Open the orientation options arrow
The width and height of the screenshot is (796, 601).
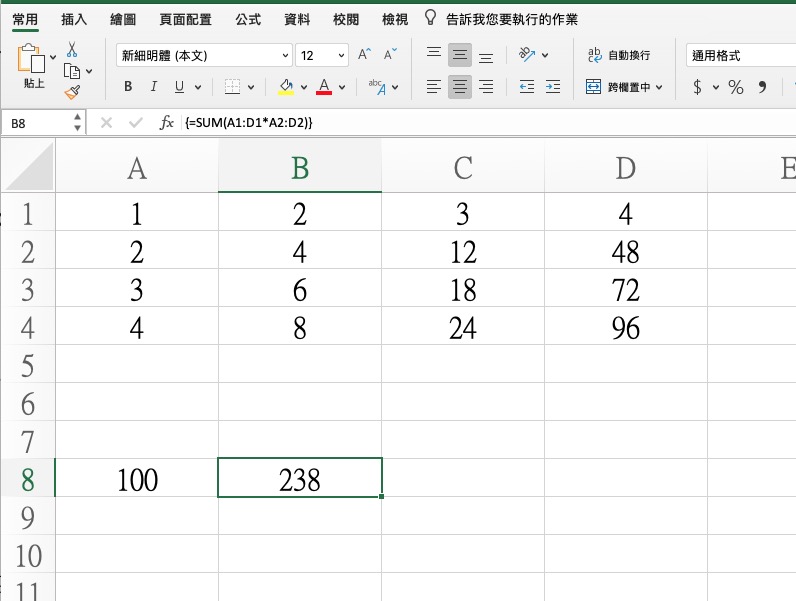point(545,55)
